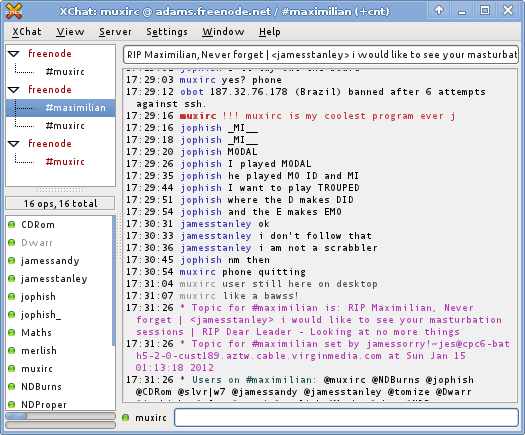Click jamesstanley nick on the 'ok' line
The height and width of the screenshot is (435, 525).
216,224
